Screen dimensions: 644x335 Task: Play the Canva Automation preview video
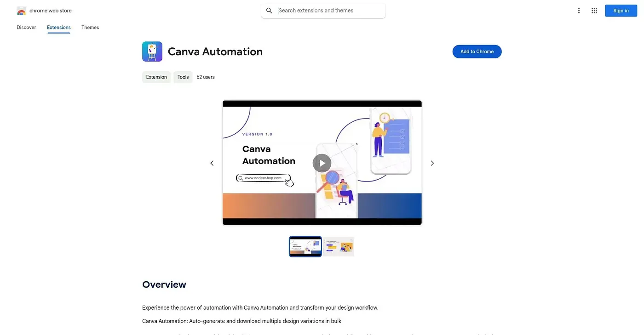322,163
